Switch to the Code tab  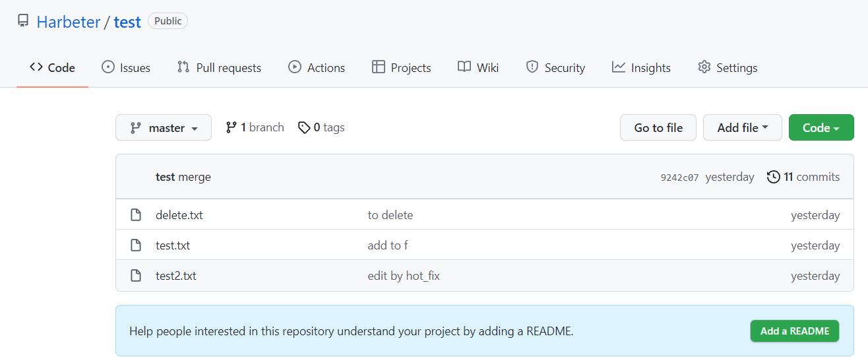(53, 67)
